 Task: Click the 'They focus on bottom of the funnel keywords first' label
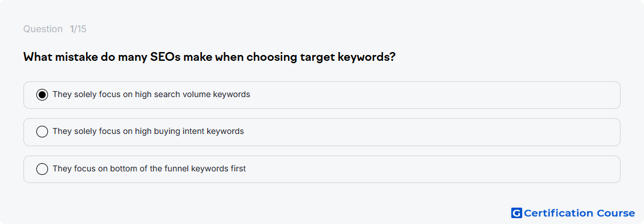click(x=149, y=168)
